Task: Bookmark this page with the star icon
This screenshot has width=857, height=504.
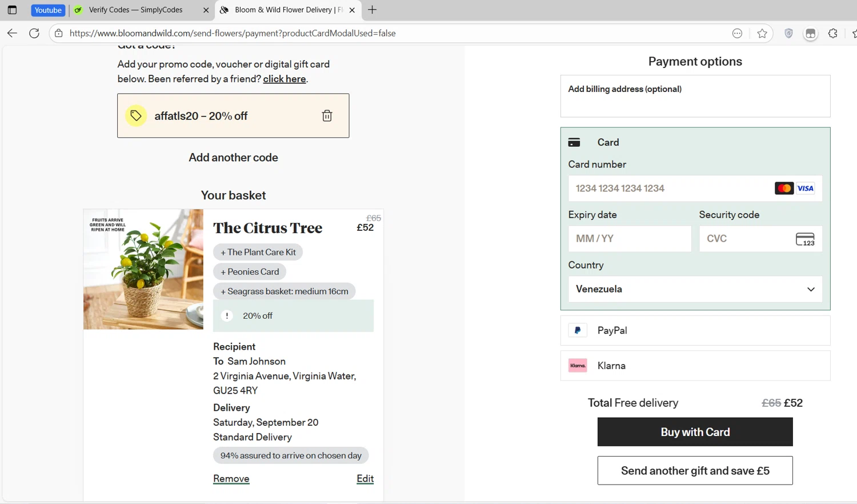Action: point(762,34)
